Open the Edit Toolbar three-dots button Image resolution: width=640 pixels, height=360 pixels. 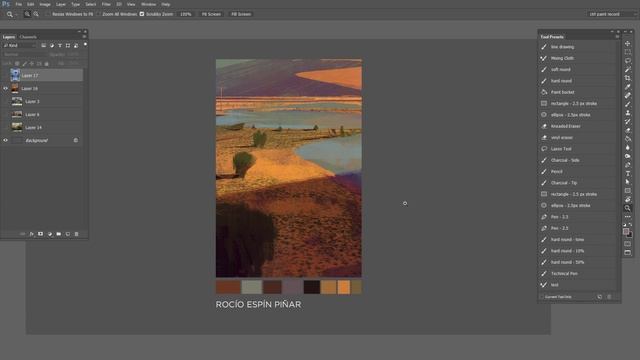[x=627, y=217]
